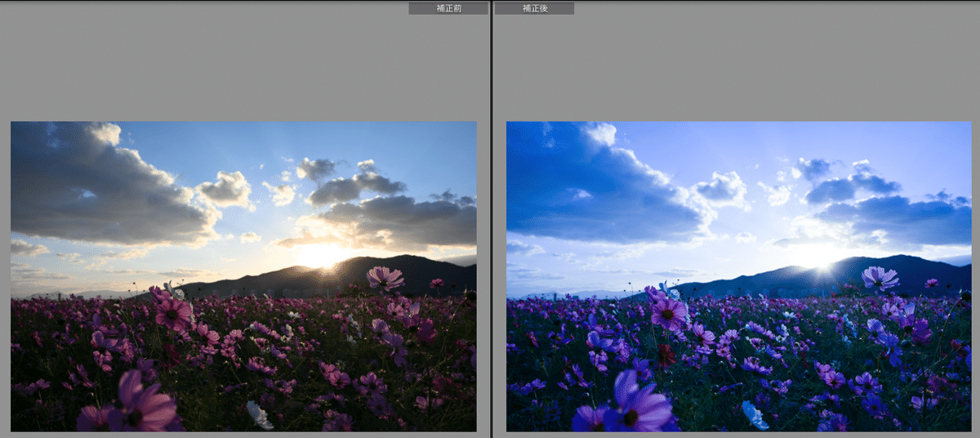Click the 補正後 (After) label
980x438 pixels.
tap(534, 8)
